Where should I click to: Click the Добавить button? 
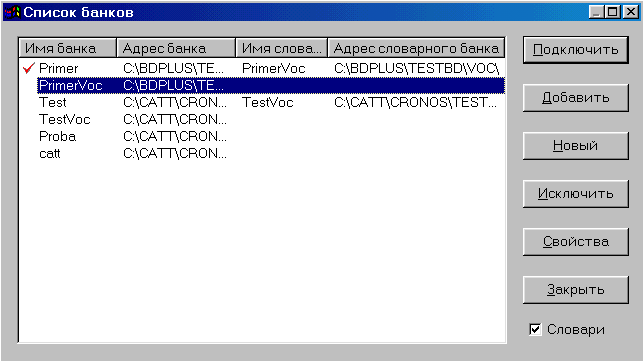(575, 98)
